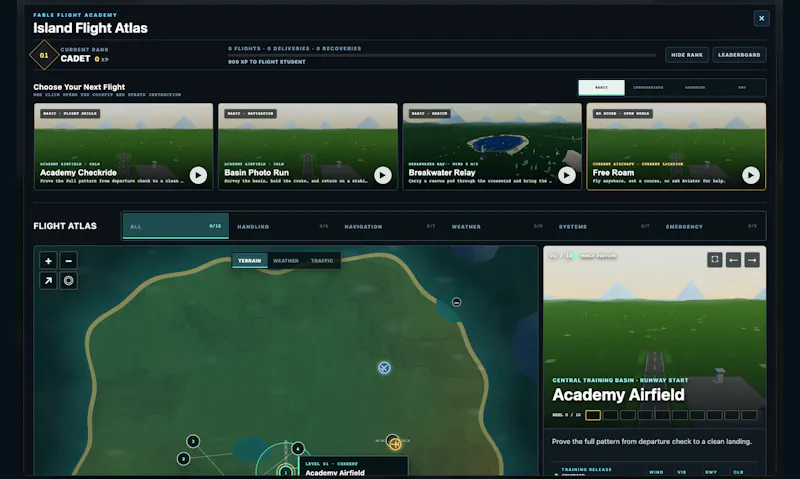Select waypoint marker 4 on map
The image size is (800, 479).
click(298, 449)
